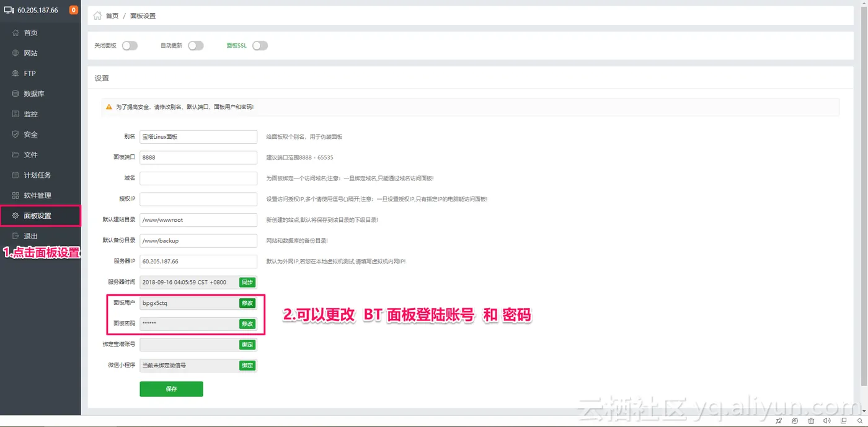Click 同步 button beside server time

pyautogui.click(x=247, y=283)
